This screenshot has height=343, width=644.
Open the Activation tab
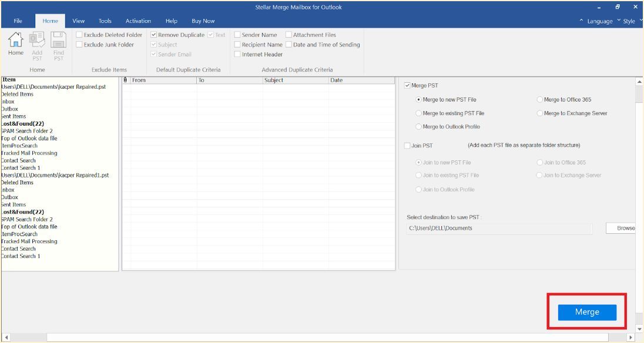(139, 21)
